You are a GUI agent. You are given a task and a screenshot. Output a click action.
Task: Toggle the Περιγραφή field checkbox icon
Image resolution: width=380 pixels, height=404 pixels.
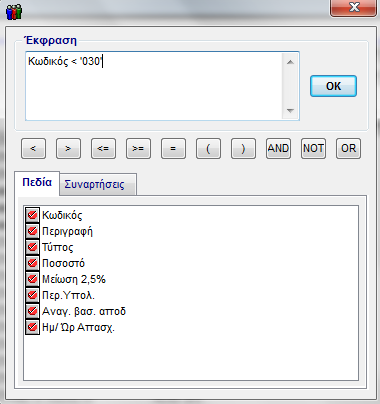(x=32, y=231)
